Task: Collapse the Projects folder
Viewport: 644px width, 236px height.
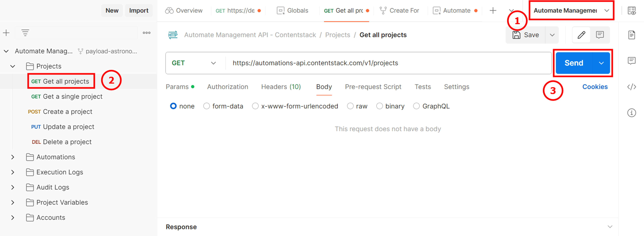Action: coord(13,66)
